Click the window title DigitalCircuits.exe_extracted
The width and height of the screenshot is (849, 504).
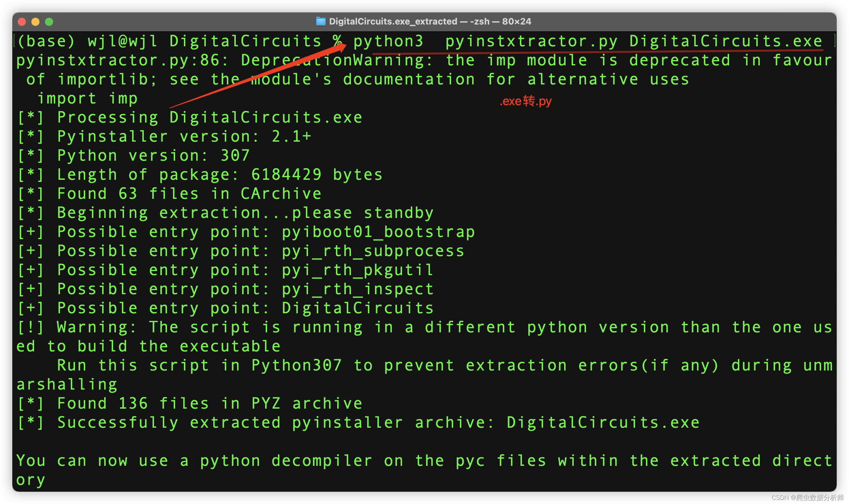pyautogui.click(x=393, y=21)
